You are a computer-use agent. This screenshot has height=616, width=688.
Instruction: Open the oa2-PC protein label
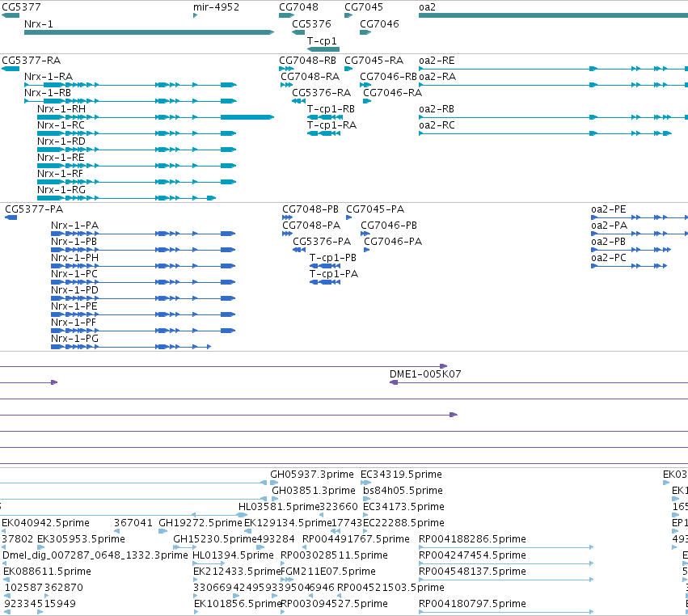[x=609, y=258]
